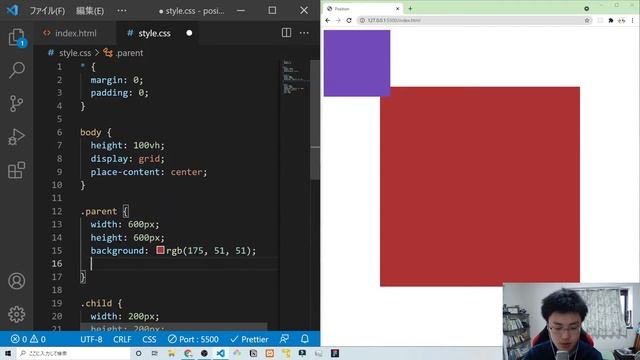Open the collapsed menu bar ellipsis
The width and height of the screenshot is (640, 360).
point(122,11)
